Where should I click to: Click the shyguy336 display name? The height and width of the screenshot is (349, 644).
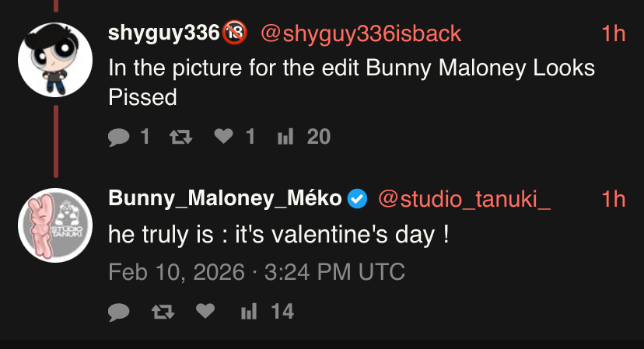click(x=164, y=33)
